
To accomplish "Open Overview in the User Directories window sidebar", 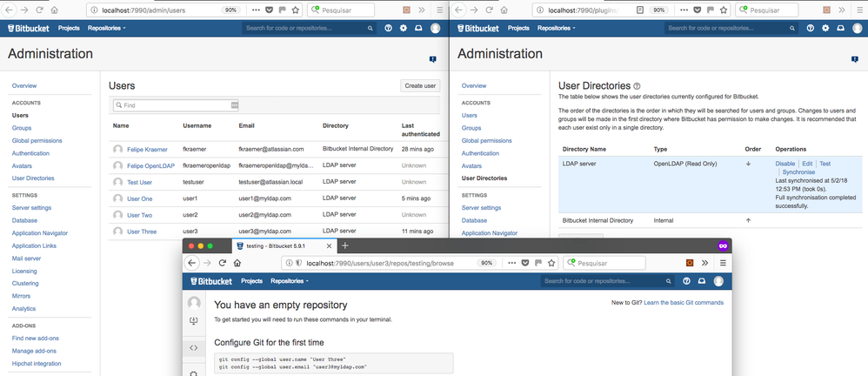I will pos(474,86).
